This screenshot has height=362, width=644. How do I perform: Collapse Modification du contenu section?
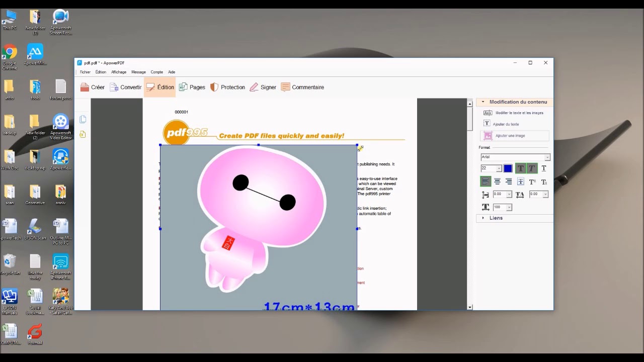483,102
